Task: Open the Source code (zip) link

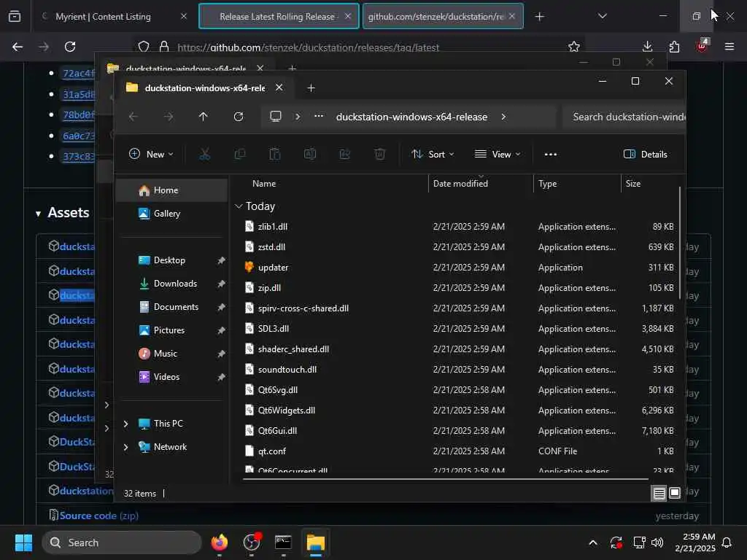Action: pos(98,516)
